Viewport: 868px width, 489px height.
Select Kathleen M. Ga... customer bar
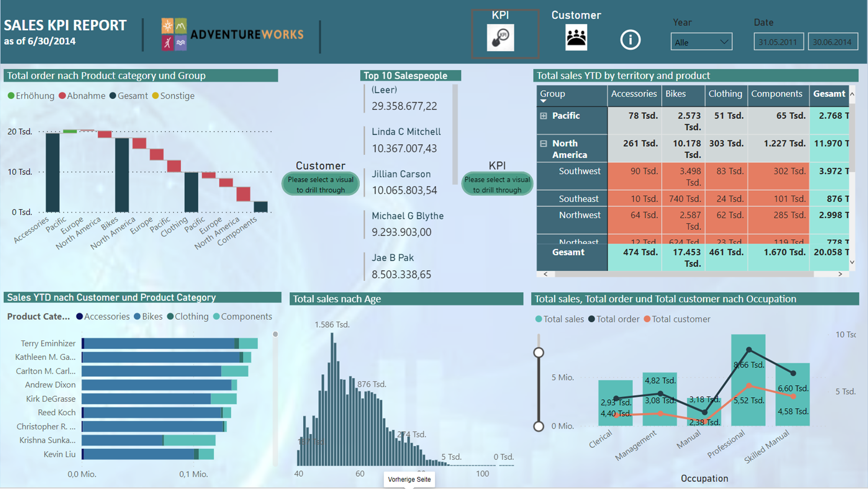[x=166, y=357]
